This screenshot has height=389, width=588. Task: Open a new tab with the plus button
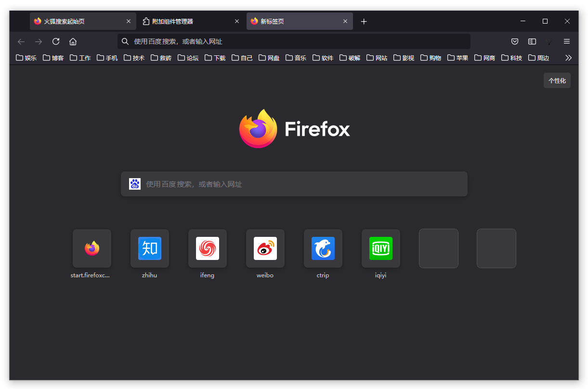(364, 21)
